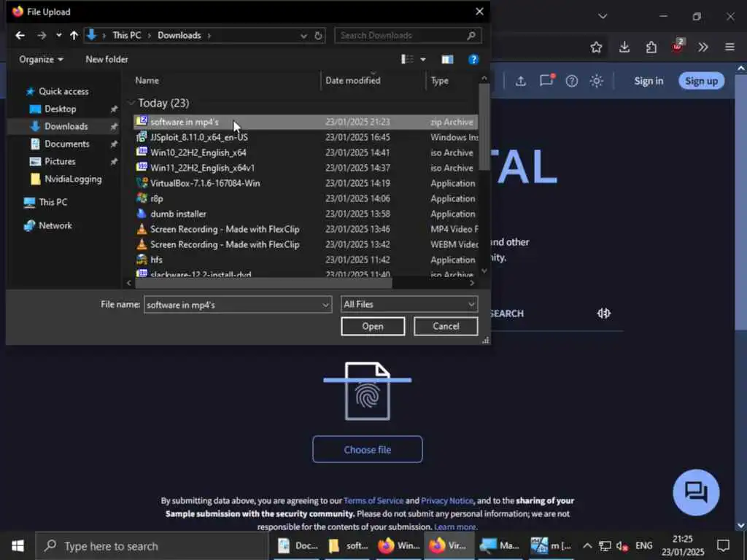Open the help question mark in site header
Viewport: 747px width, 560px height.
tap(572, 82)
